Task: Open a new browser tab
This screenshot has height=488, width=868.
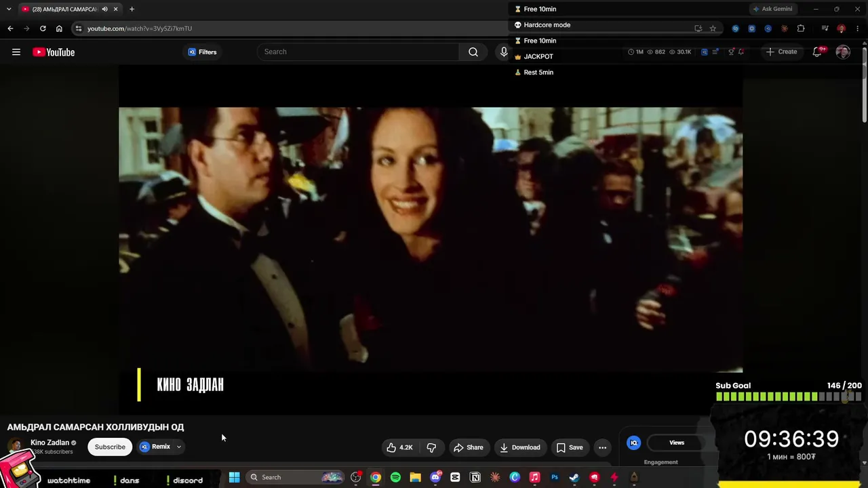Action: pos(132,9)
